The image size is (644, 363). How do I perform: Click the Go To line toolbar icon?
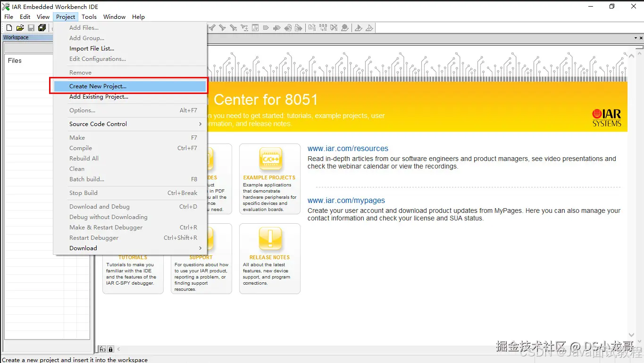[x=255, y=28]
